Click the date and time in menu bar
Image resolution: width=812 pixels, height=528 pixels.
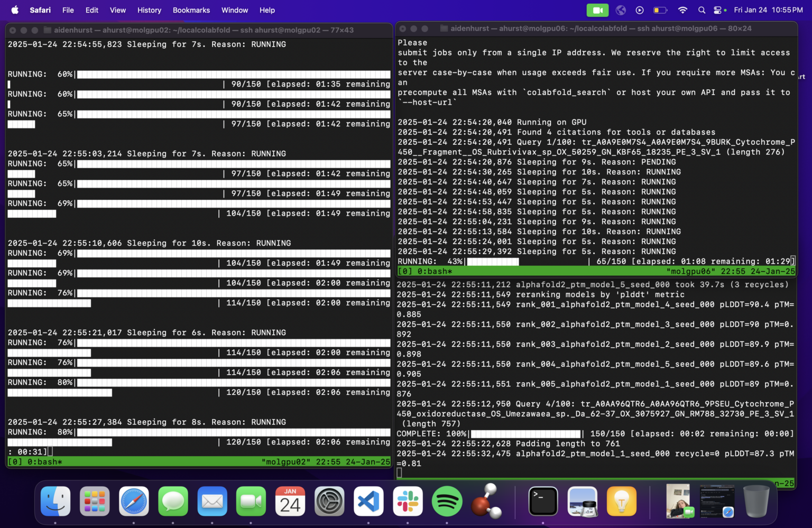pyautogui.click(x=768, y=10)
